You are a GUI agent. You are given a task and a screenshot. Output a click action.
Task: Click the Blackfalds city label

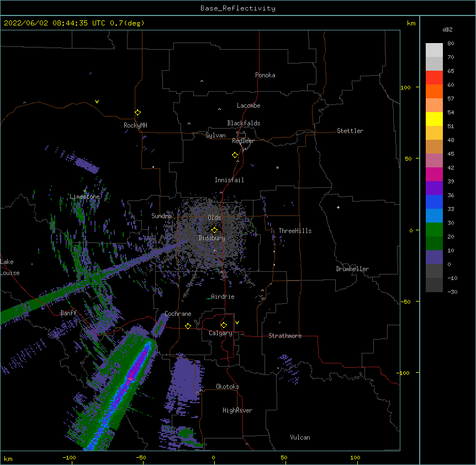click(244, 123)
